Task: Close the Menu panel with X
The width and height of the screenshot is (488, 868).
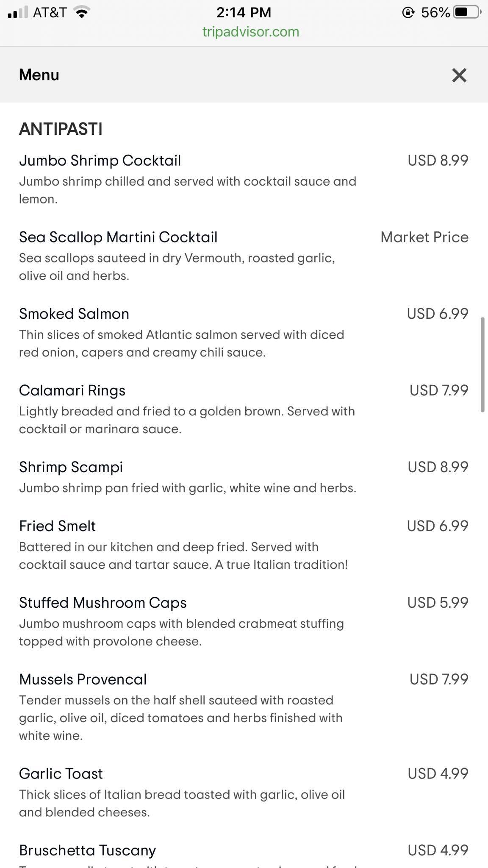Action: [459, 75]
